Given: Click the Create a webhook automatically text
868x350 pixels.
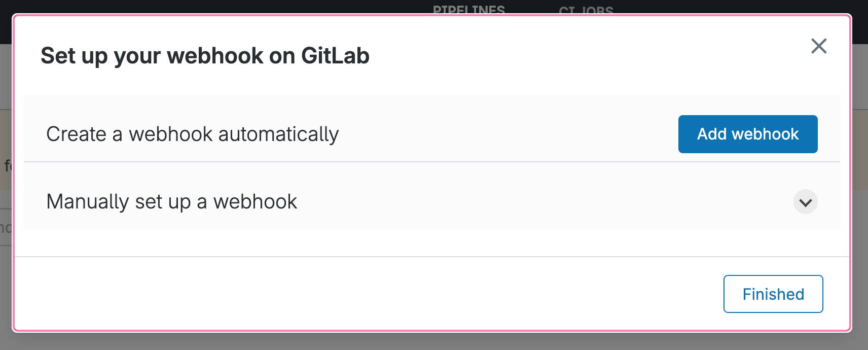Looking at the screenshot, I should point(192,134).
